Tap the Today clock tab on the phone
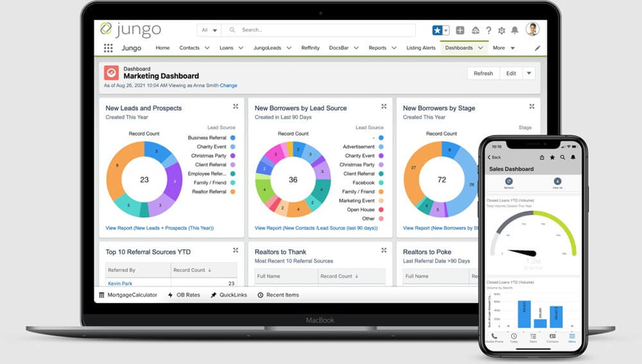This screenshot has height=364, width=642. point(514,338)
